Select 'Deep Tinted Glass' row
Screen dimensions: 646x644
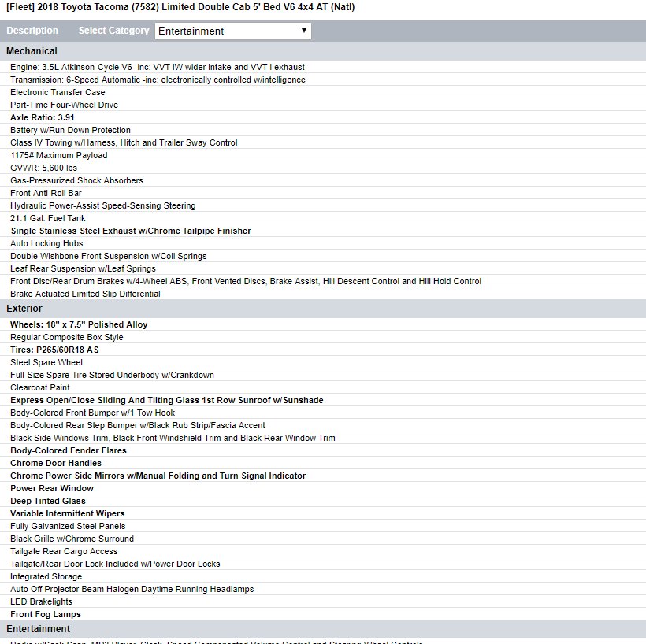pyautogui.click(x=323, y=502)
